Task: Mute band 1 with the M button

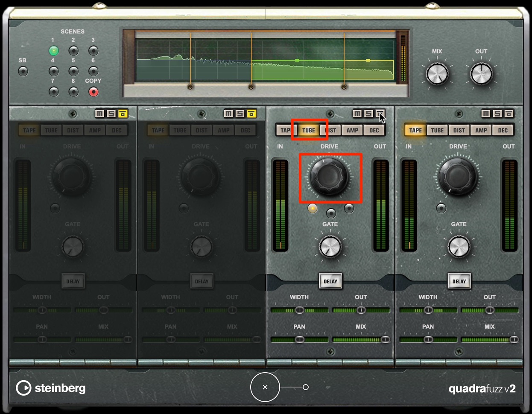Action: click(x=99, y=114)
